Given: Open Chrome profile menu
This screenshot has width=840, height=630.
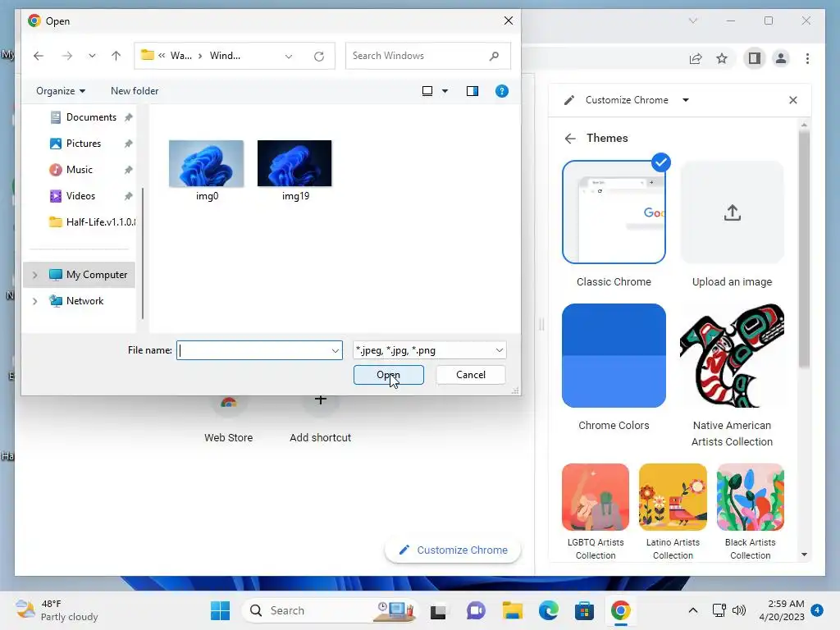Looking at the screenshot, I should [781, 58].
